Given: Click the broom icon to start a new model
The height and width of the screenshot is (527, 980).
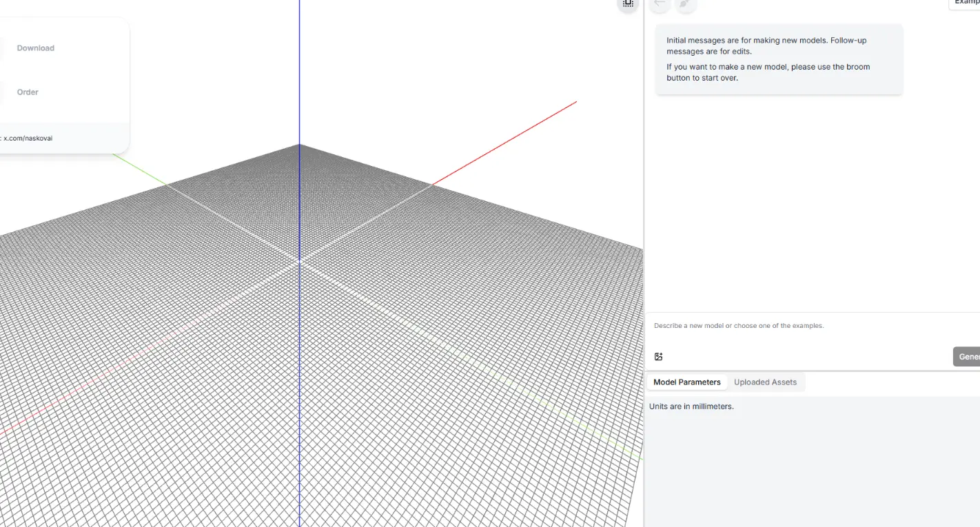Looking at the screenshot, I should (685, 4).
